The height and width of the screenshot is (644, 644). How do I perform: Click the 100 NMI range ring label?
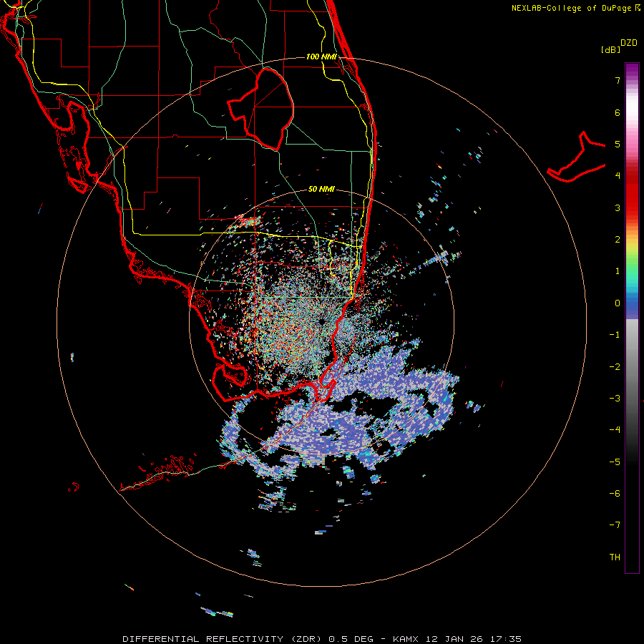321,57
